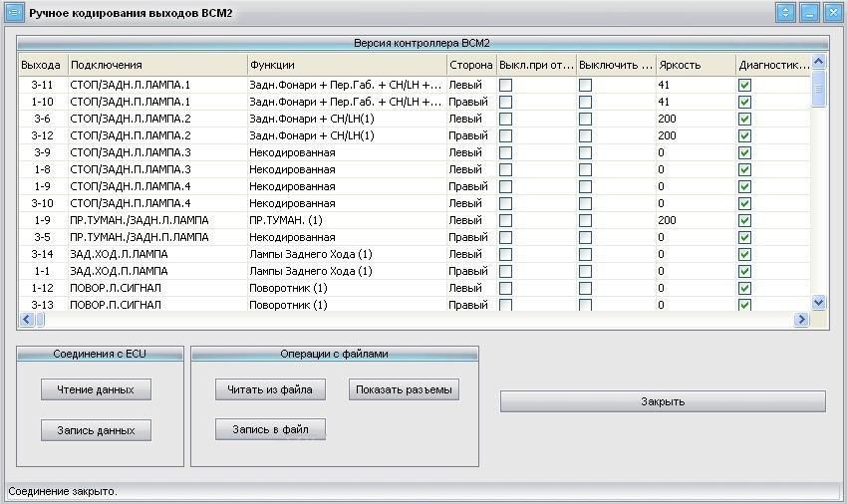Click 'Показать разъемы' button
This screenshot has height=504, width=848.
[404, 389]
